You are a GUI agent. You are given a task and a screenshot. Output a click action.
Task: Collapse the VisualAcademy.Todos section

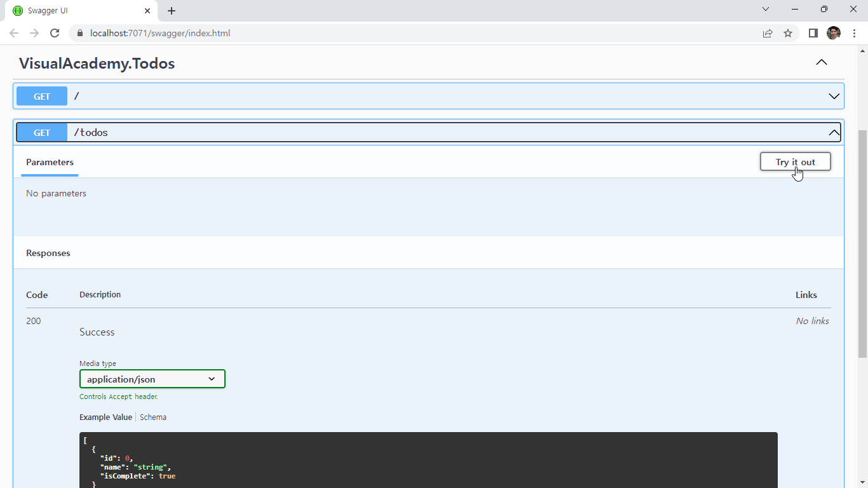coord(822,62)
